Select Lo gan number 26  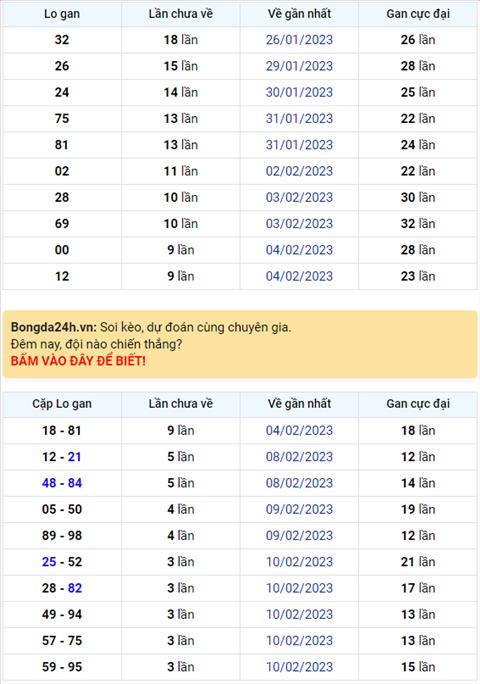click(x=62, y=66)
